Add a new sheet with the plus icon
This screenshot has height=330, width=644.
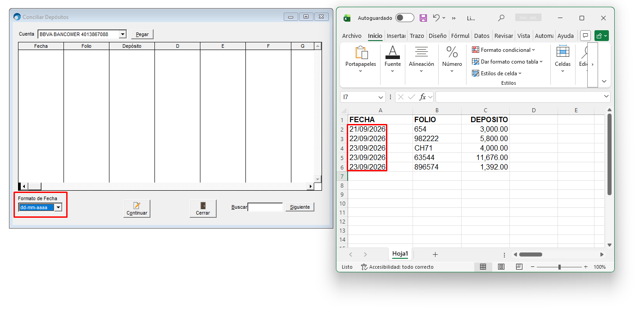(x=435, y=254)
